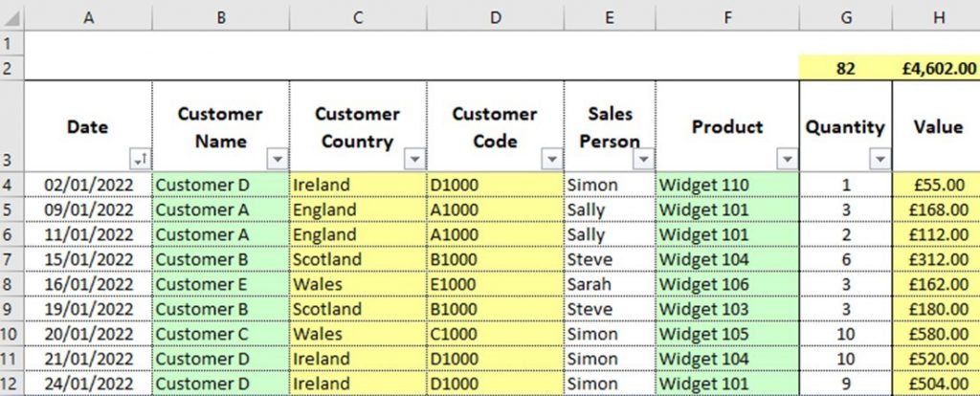Screen dimensions: 980x396
Task: Select the quantity total cell showing 82
Action: (x=845, y=69)
